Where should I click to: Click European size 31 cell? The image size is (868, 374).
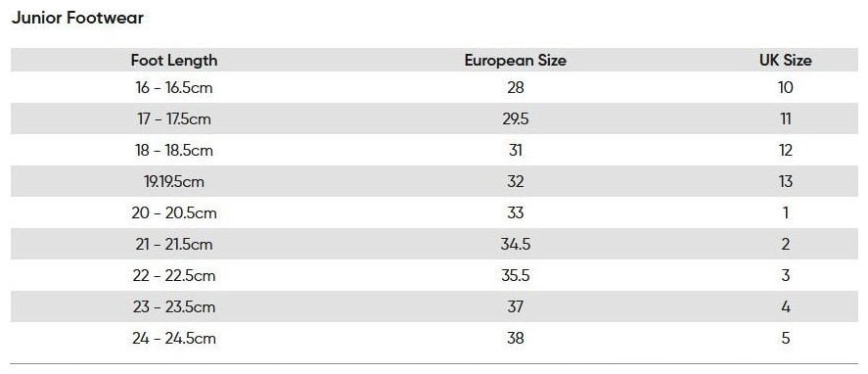click(516, 150)
